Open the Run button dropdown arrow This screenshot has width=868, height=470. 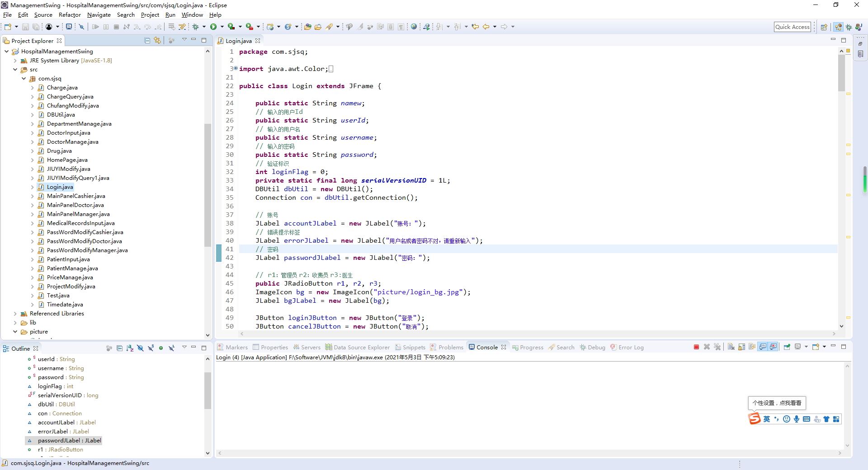(x=222, y=27)
